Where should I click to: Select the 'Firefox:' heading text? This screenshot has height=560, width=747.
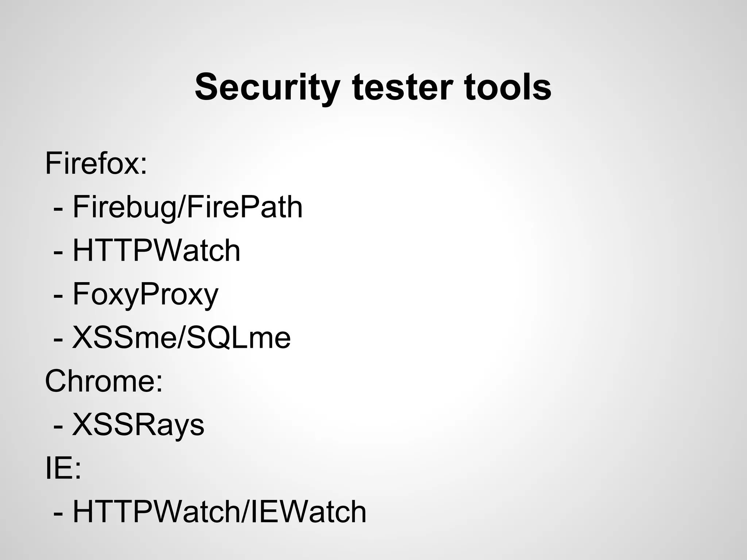(x=96, y=163)
